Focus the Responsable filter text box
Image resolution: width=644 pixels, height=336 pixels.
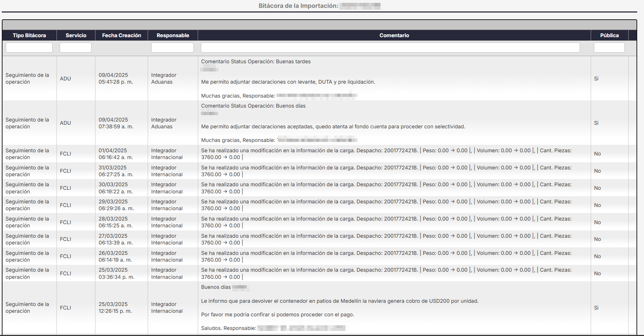(172, 48)
